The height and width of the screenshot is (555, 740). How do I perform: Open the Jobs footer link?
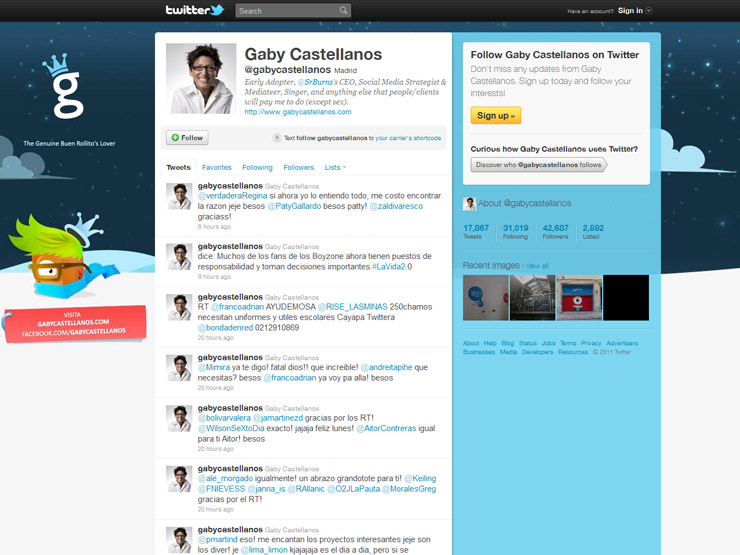point(548,343)
